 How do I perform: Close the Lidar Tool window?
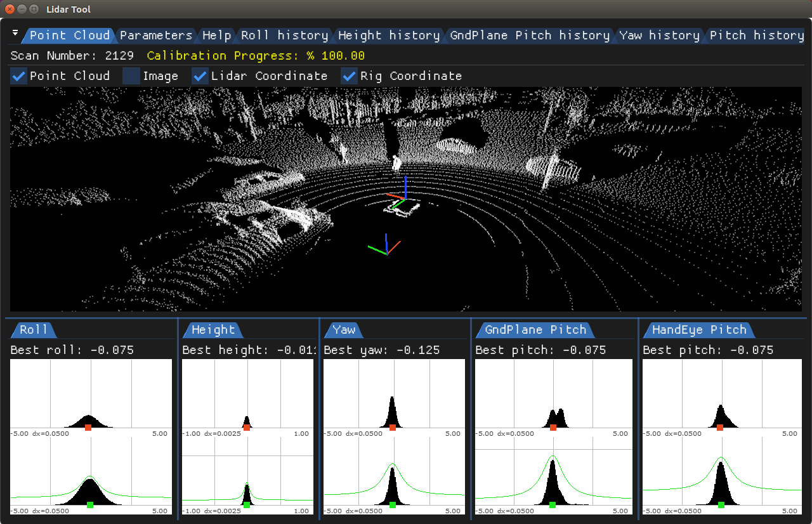[10, 10]
